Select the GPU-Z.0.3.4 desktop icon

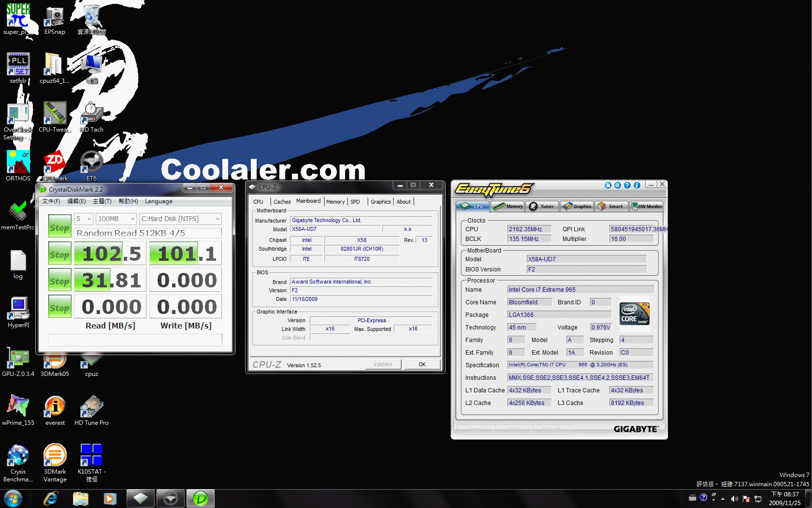click(x=18, y=362)
